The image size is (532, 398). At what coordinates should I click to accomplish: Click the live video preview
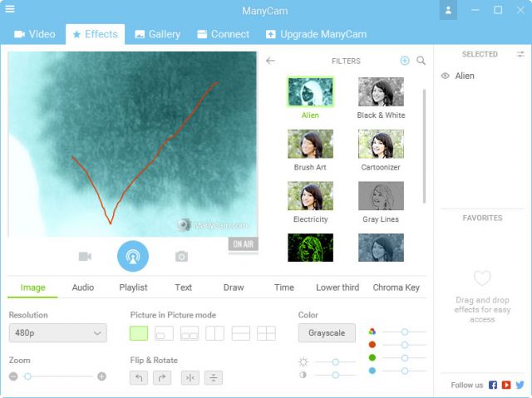pyautogui.click(x=132, y=144)
